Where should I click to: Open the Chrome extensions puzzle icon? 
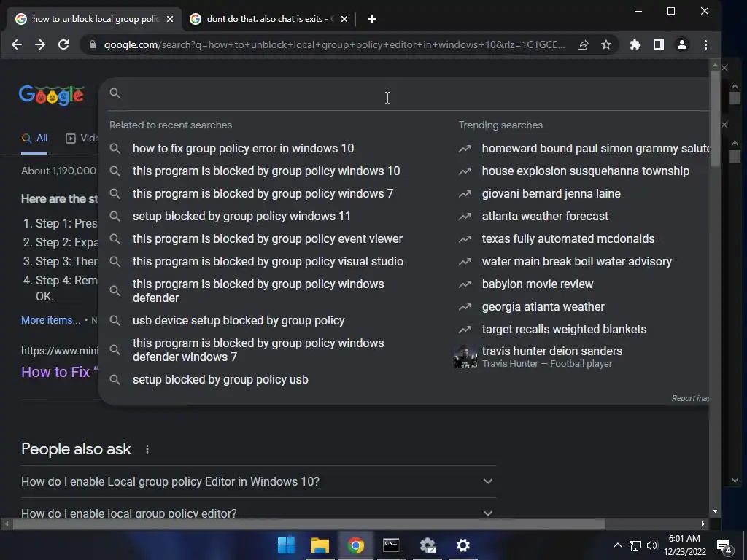[635, 44]
